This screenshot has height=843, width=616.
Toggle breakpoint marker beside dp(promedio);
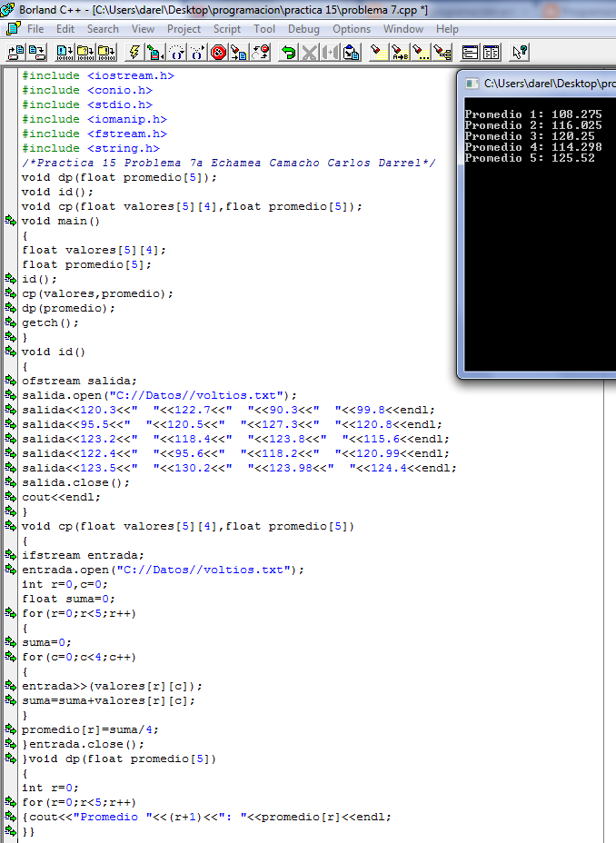click(11, 308)
